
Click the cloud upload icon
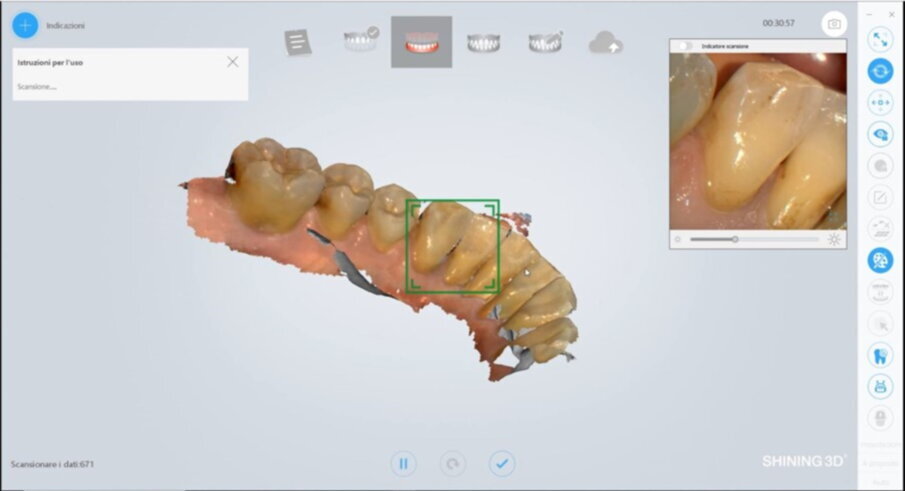pos(605,43)
